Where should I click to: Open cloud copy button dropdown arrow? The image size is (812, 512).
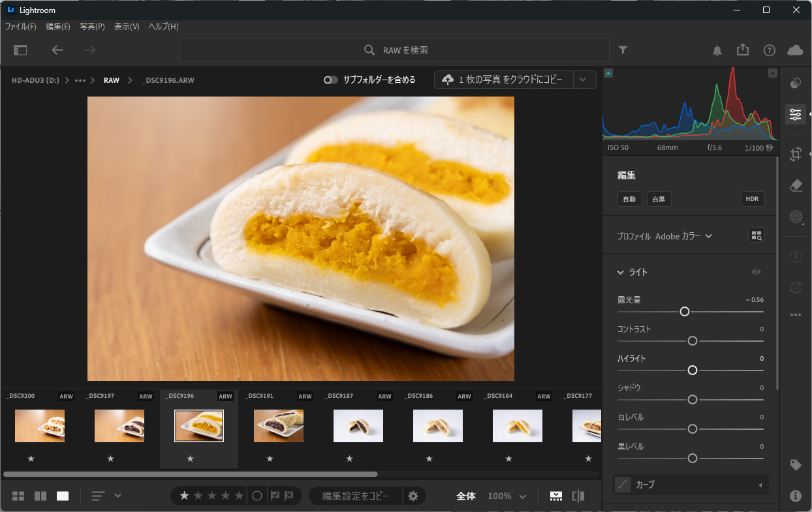click(x=583, y=80)
